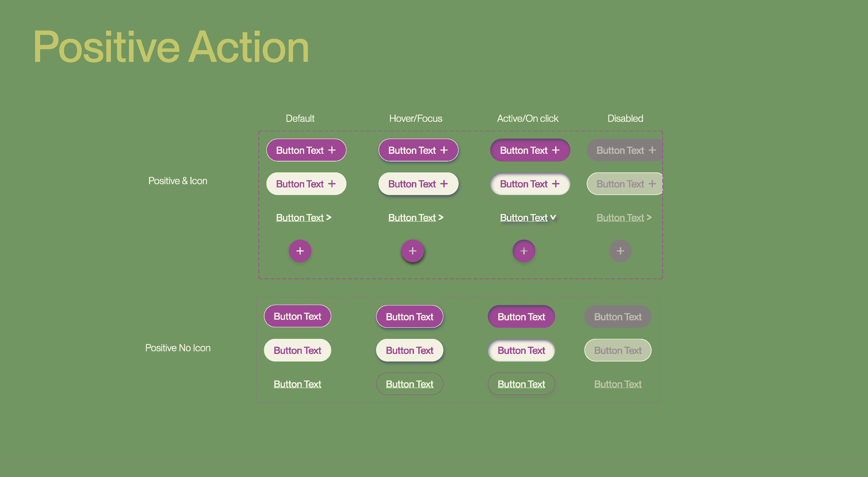Click the Active/On click round plus icon button
868x477 pixels.
pyautogui.click(x=524, y=251)
